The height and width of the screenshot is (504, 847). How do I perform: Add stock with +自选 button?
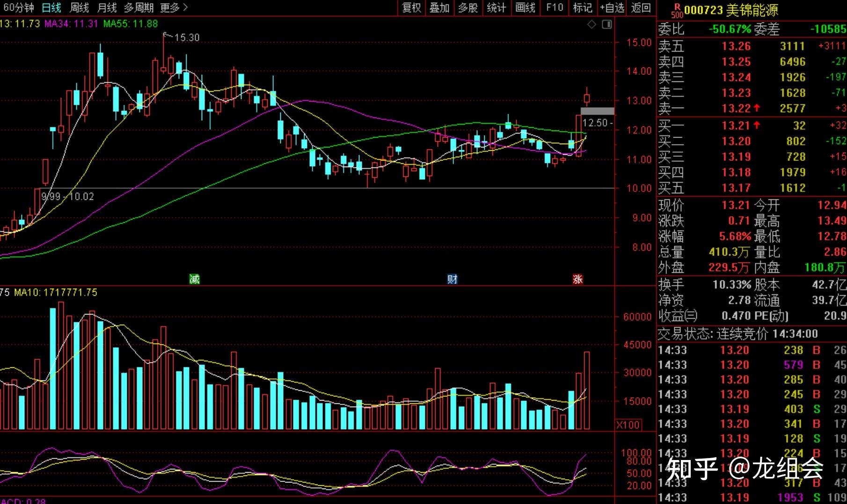pyautogui.click(x=612, y=7)
